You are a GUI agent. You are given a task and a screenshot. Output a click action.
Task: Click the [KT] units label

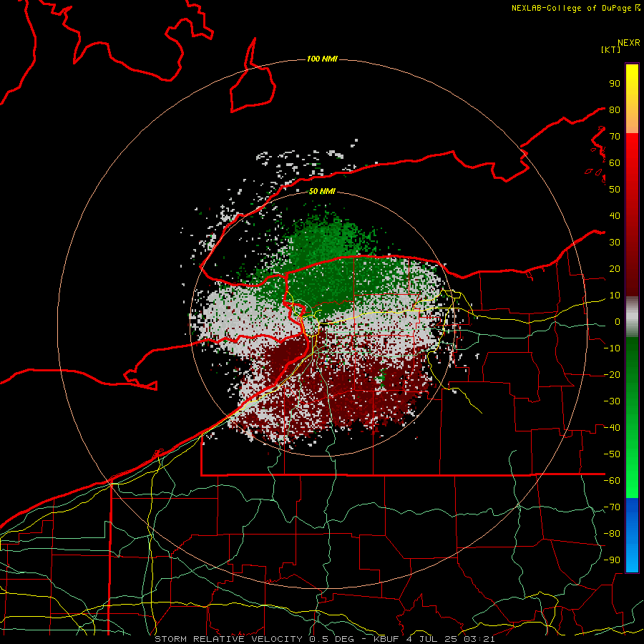click(610, 49)
